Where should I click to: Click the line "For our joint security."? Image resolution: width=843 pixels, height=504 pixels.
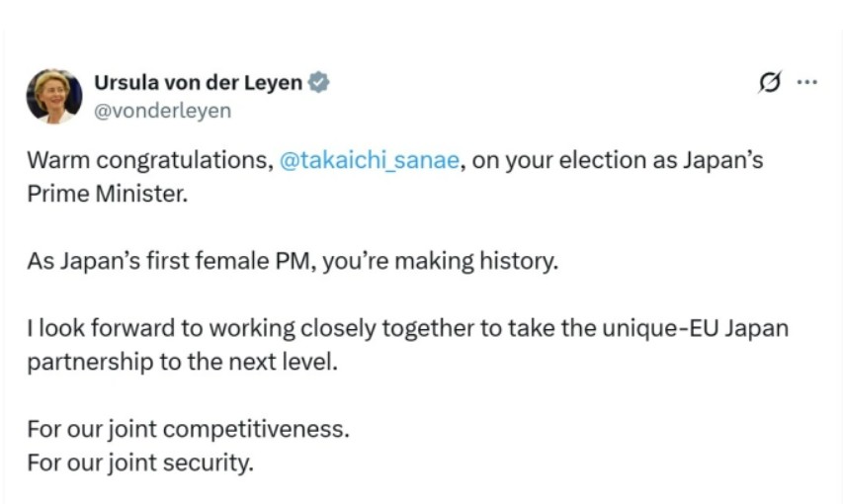pos(140,462)
